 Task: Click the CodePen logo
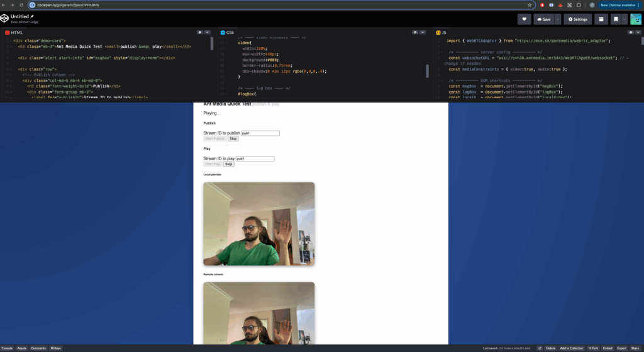[4, 18]
